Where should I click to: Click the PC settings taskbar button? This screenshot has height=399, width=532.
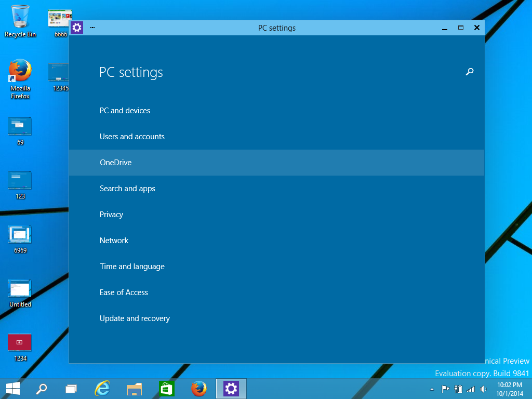(231, 389)
